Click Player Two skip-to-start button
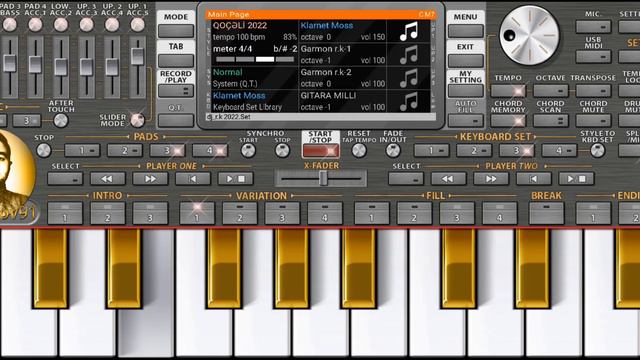The image size is (640, 360). 533,179
